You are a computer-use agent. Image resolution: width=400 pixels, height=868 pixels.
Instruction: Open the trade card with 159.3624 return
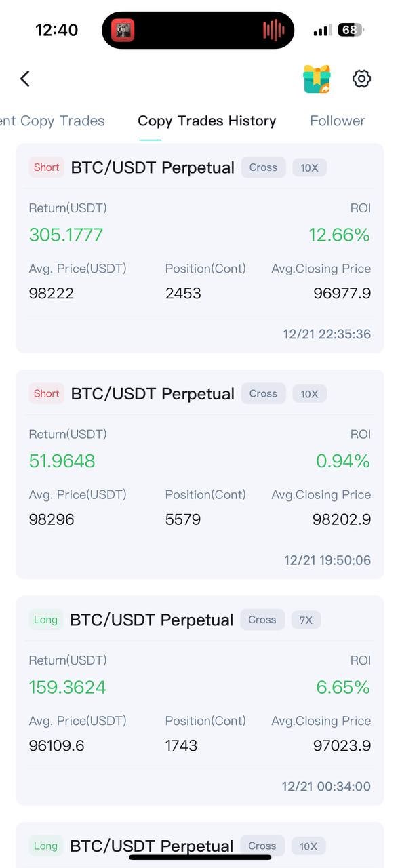pyautogui.click(x=200, y=701)
